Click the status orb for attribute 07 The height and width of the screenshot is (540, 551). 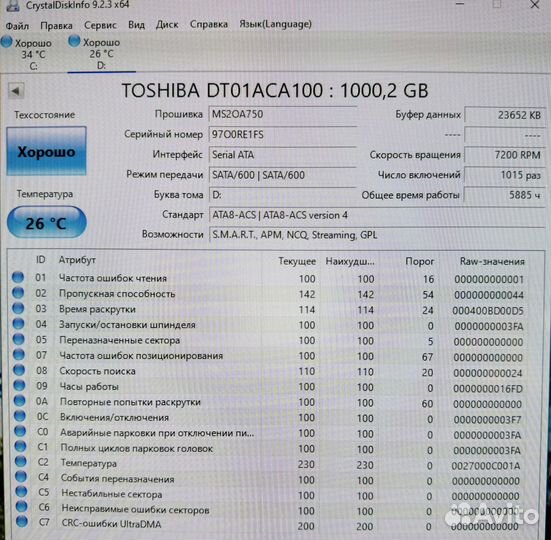(x=19, y=354)
